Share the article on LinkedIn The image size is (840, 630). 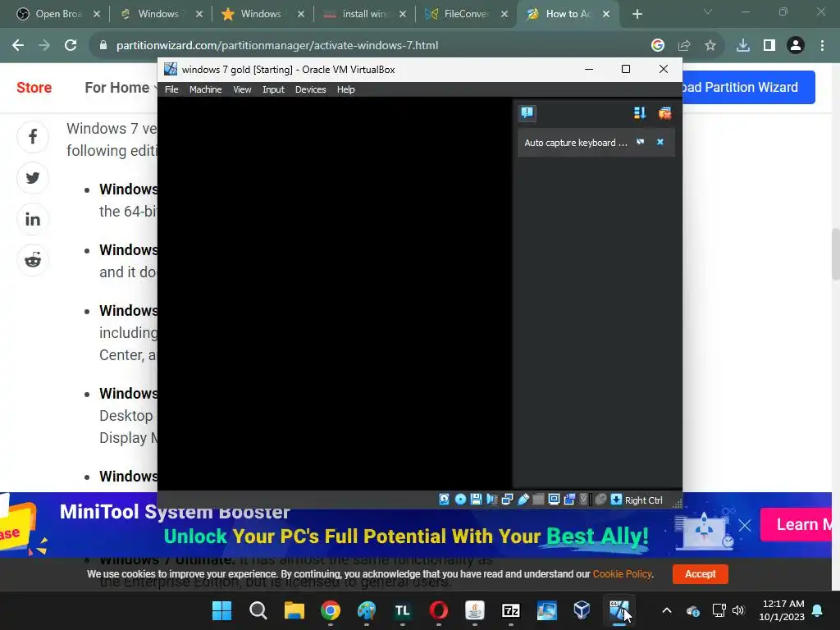[x=33, y=219]
